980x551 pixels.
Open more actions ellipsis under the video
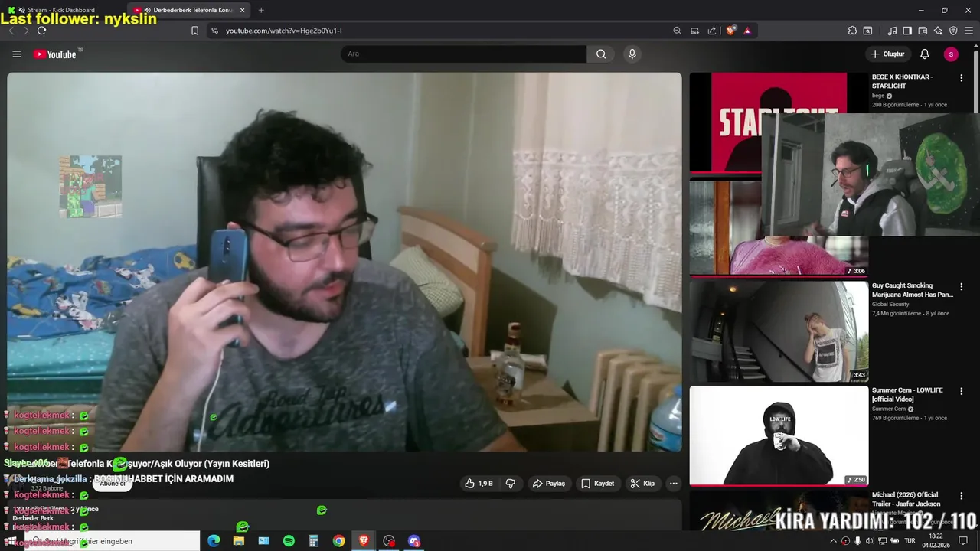[x=673, y=484]
